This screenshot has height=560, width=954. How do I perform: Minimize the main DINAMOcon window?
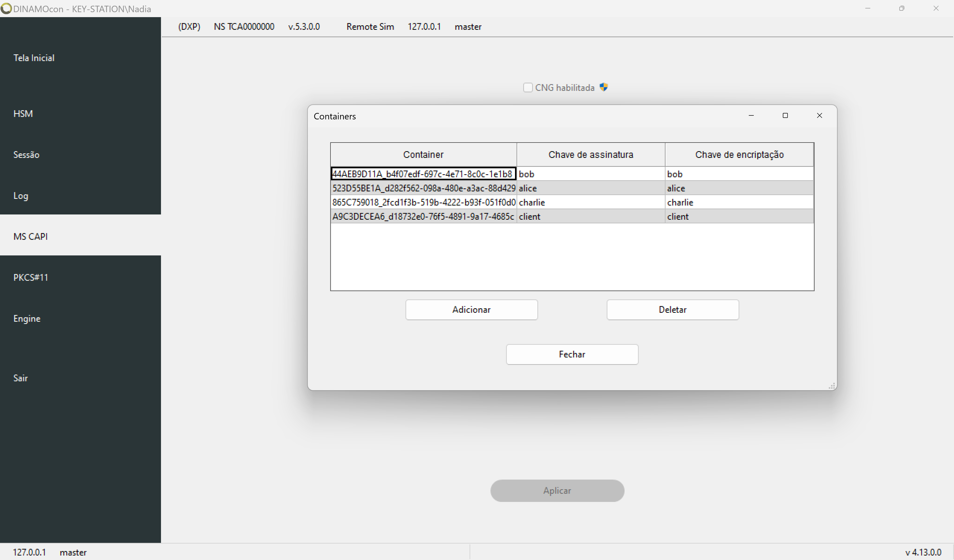point(868,8)
